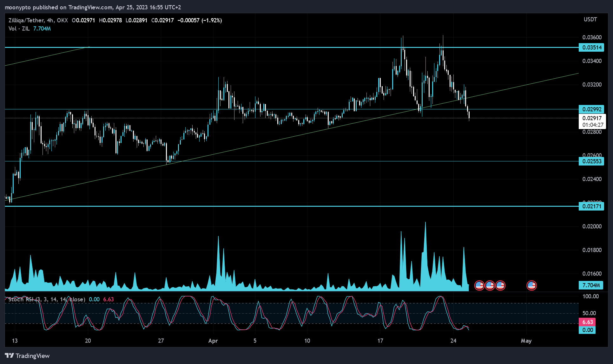Click the 0.03600 price scale label
The height and width of the screenshot is (364, 613).
click(592, 37)
